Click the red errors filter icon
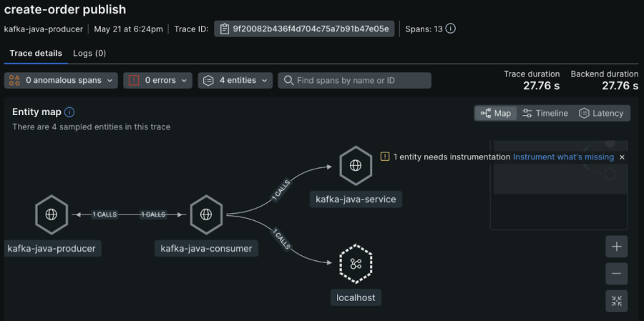This screenshot has height=321, width=644. click(x=134, y=81)
